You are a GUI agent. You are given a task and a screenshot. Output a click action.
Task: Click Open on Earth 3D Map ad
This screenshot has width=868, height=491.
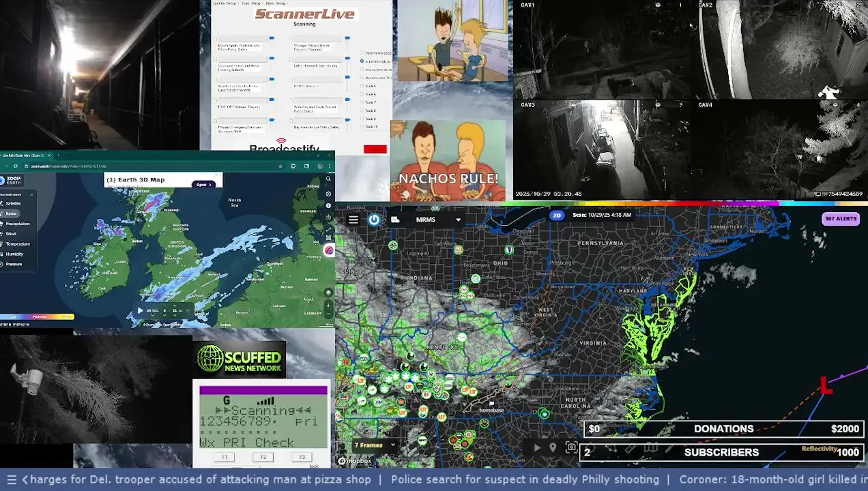(203, 185)
